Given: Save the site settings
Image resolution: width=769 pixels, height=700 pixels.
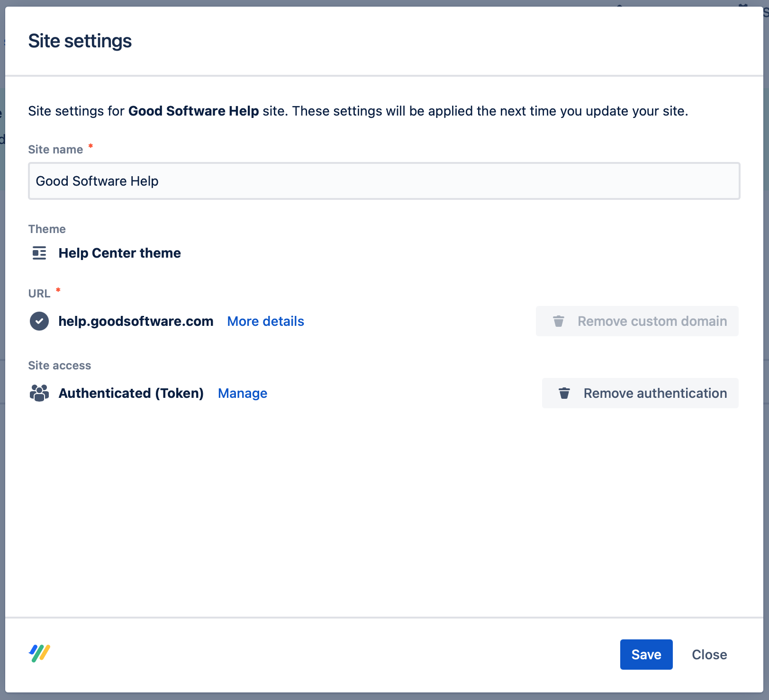Looking at the screenshot, I should point(646,655).
